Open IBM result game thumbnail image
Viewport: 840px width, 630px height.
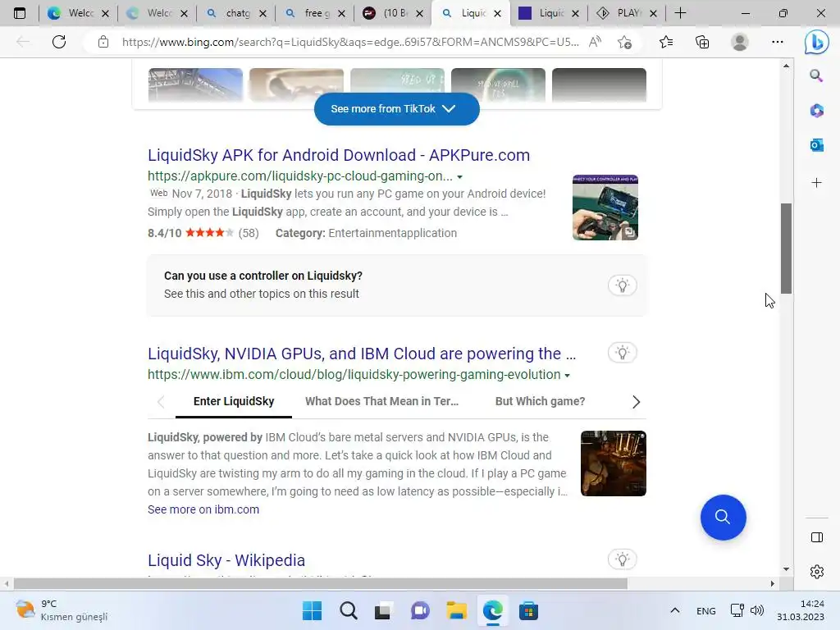coord(614,463)
